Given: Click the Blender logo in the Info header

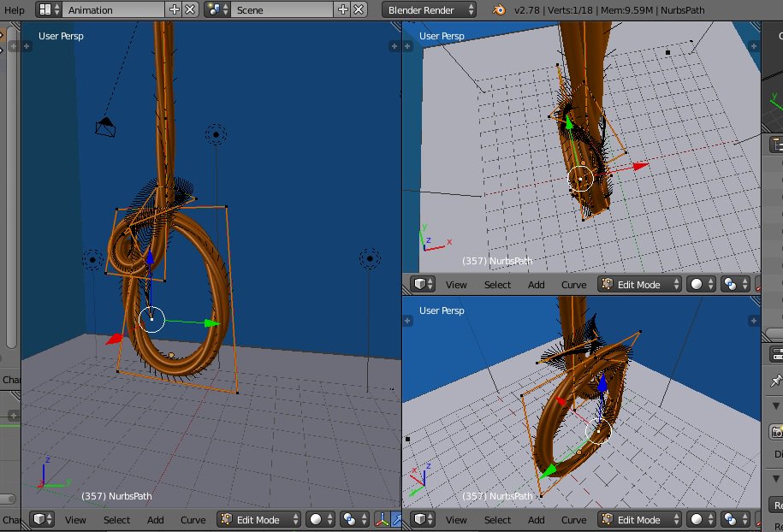Looking at the screenshot, I should pyautogui.click(x=497, y=9).
